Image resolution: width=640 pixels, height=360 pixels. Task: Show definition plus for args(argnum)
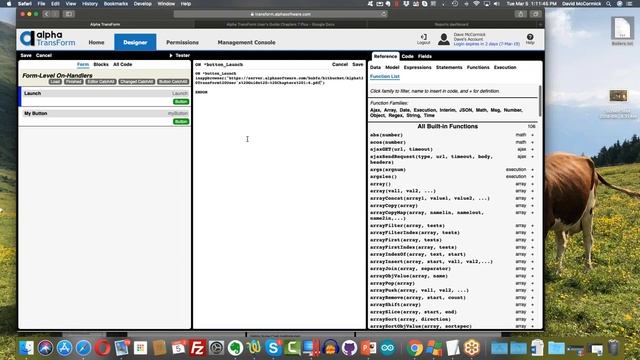[x=533, y=169]
